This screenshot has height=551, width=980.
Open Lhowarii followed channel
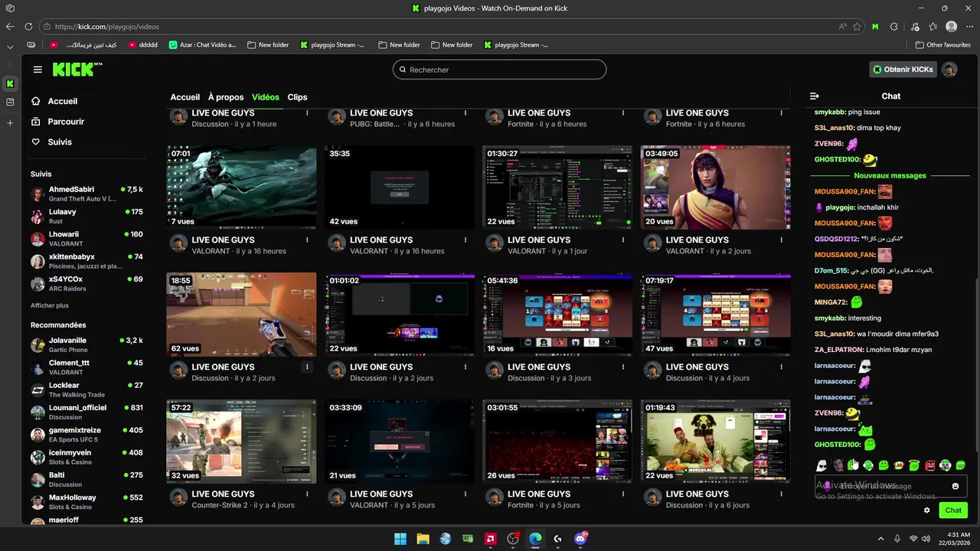pos(87,239)
